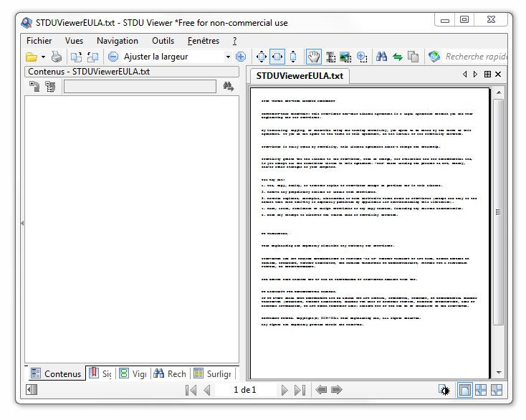Click the Contenus - STDUViewerEULA.txt panel header
This screenshot has height=420, width=526.
click(x=132, y=72)
